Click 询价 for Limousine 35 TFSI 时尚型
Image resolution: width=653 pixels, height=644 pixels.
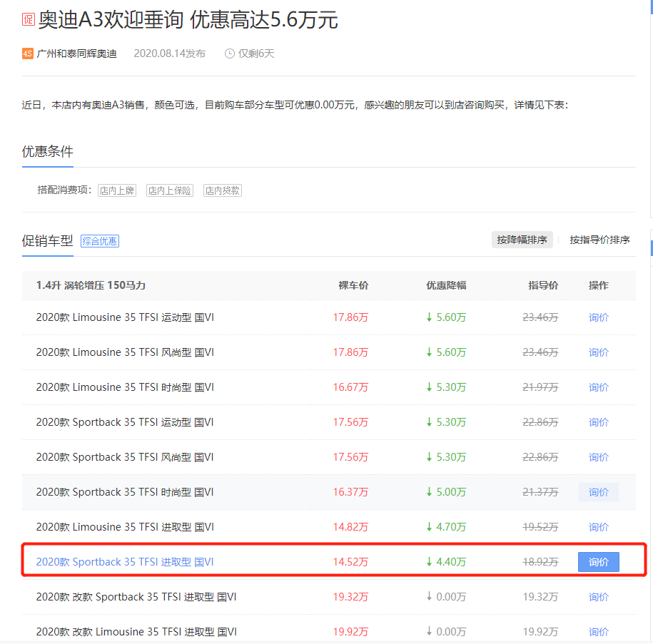click(598, 387)
